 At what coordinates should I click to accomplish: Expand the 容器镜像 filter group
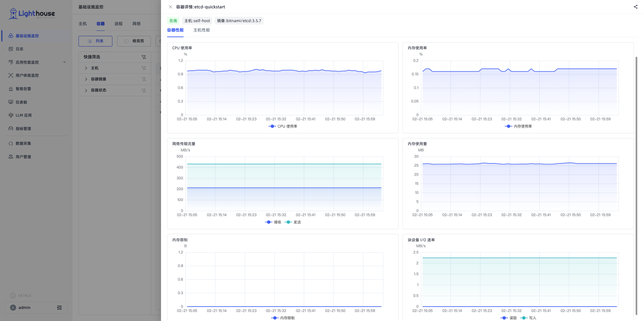point(86,79)
